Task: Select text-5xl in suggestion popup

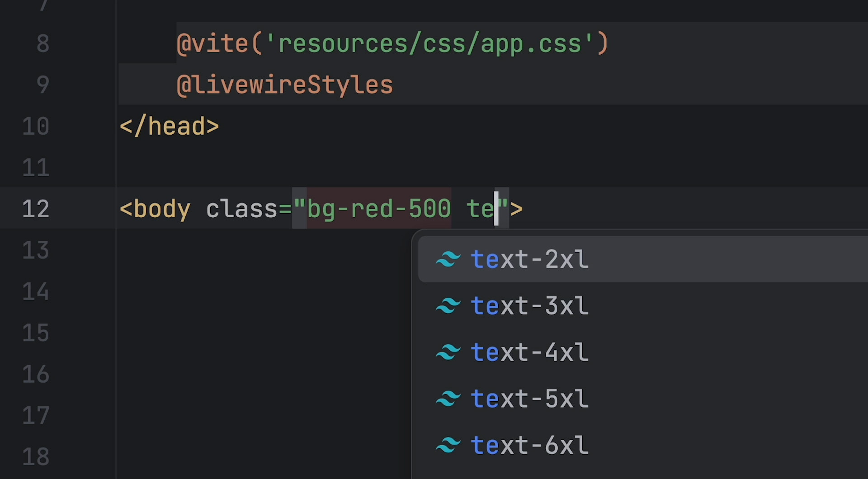Action: pyautogui.click(x=643, y=399)
